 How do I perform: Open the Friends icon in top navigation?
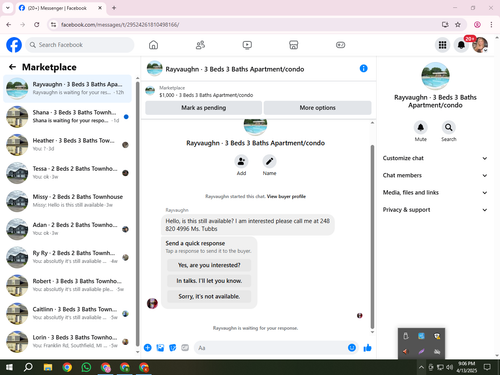tap(200, 45)
